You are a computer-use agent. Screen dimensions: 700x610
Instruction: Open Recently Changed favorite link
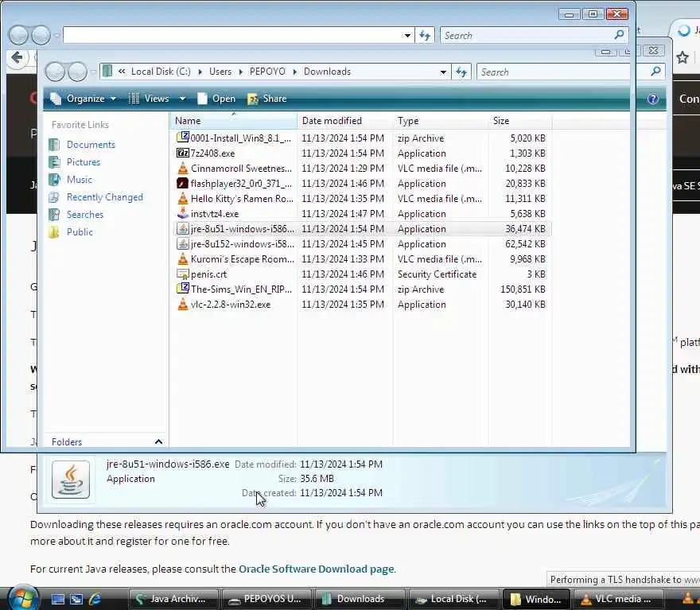105,196
